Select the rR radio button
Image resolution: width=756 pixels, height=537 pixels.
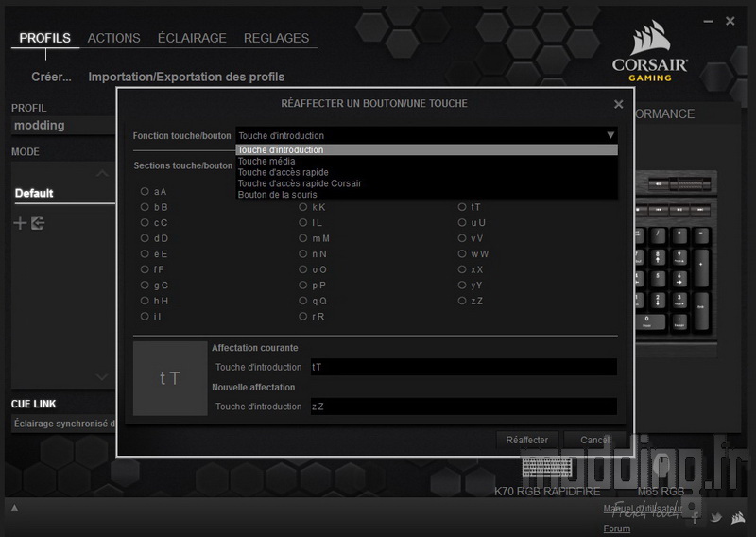click(302, 316)
